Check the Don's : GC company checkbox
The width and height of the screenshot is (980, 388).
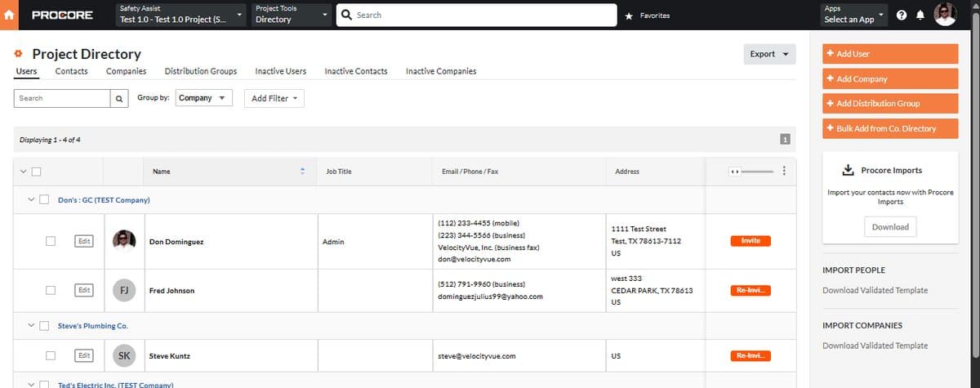click(46, 200)
